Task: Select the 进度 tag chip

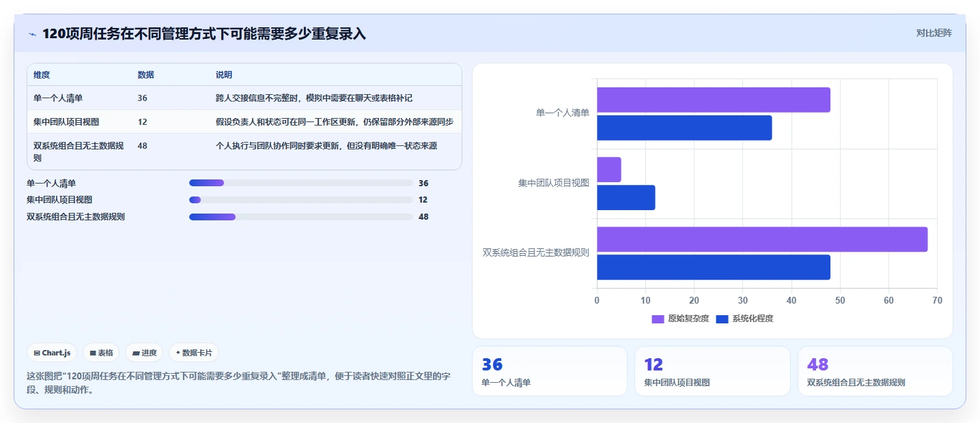Action: pos(144,353)
